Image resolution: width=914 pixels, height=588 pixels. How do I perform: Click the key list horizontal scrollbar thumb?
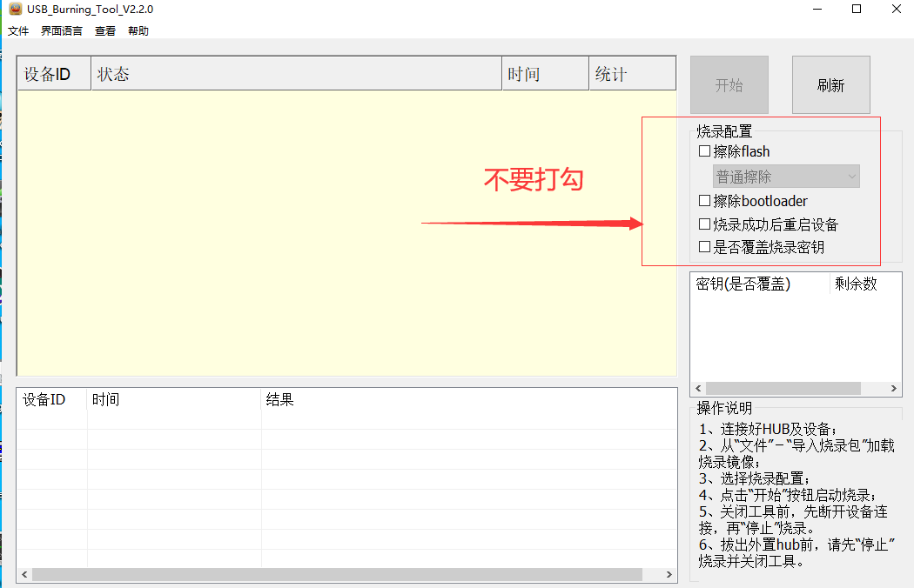pos(783,388)
